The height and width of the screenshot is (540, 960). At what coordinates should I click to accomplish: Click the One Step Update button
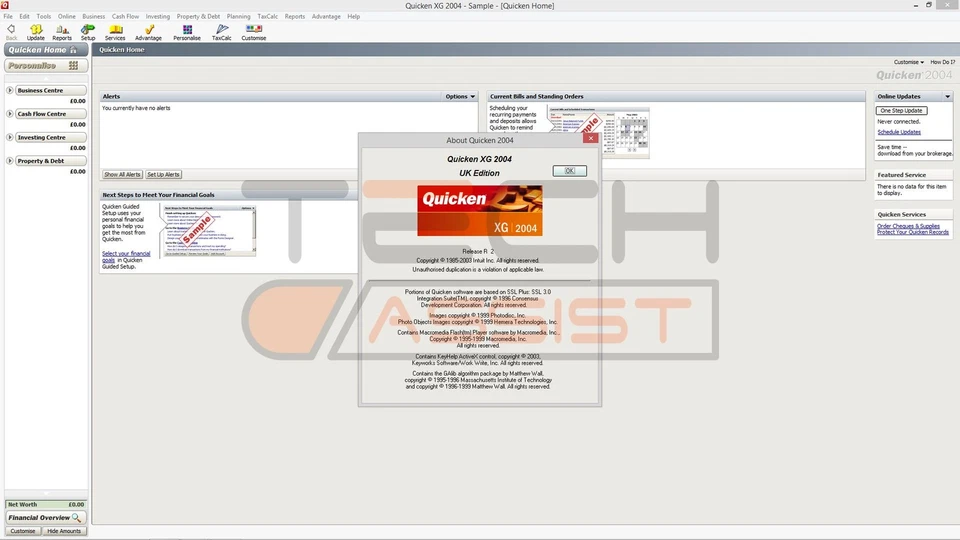click(901, 111)
